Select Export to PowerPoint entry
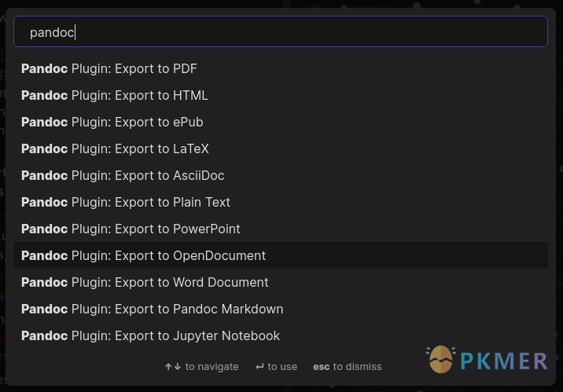 coord(131,229)
